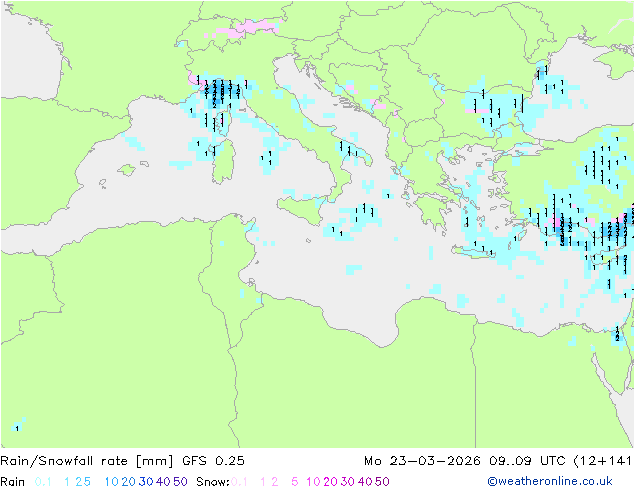Select the Rain legend value 0.1
This screenshot has height=490, width=634.
[x=43, y=482]
